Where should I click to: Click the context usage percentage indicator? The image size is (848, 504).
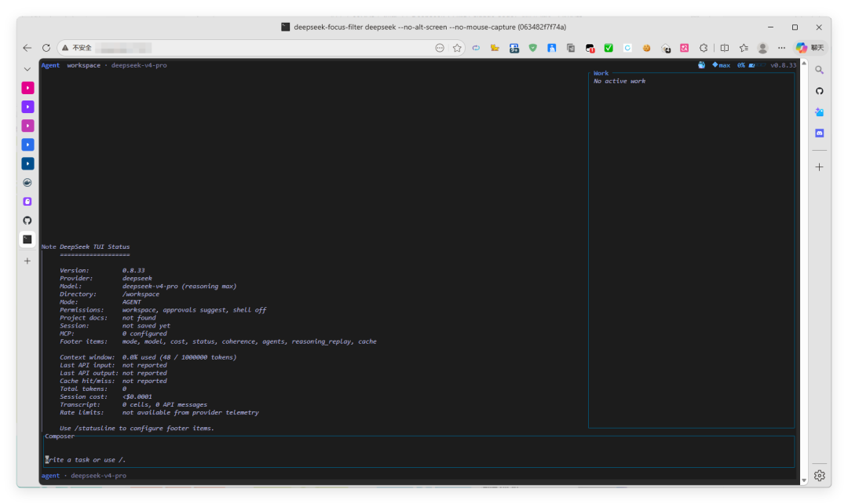tap(741, 65)
